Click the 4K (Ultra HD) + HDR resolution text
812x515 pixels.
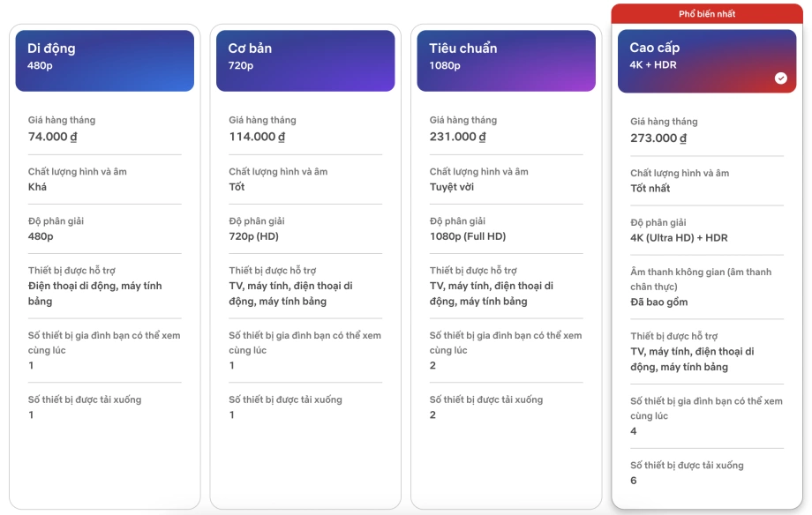(679, 238)
